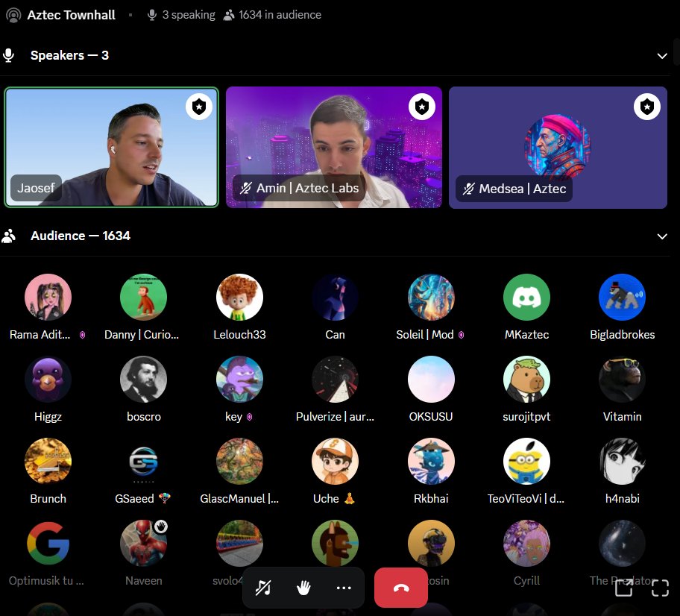Open h4nabi's anime avatar
The height and width of the screenshot is (616, 680).
623,461
